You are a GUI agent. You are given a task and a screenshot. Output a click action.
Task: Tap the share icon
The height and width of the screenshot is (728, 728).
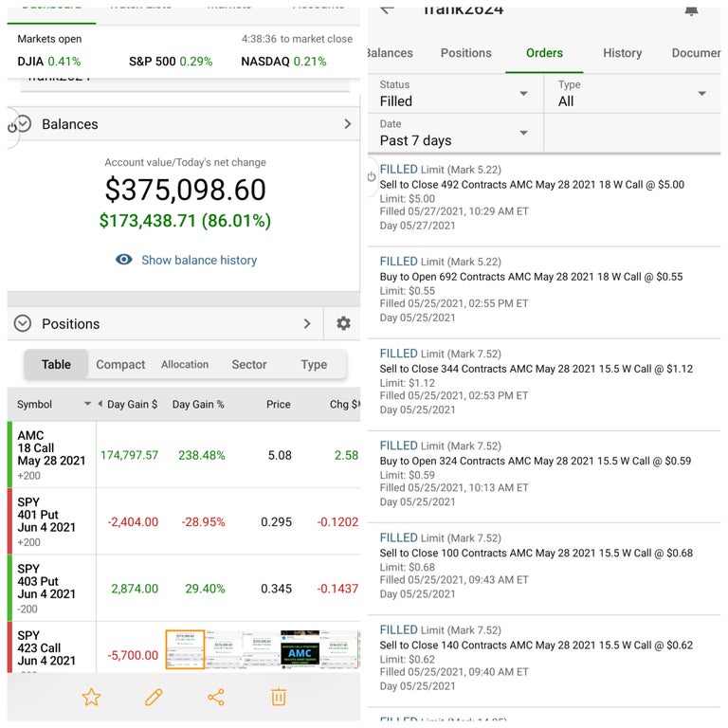[216, 698]
